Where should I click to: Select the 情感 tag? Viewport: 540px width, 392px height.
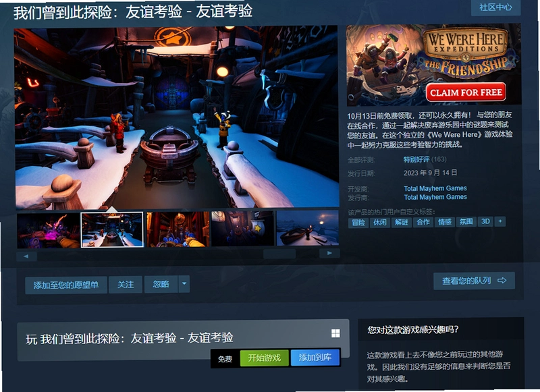(x=444, y=222)
